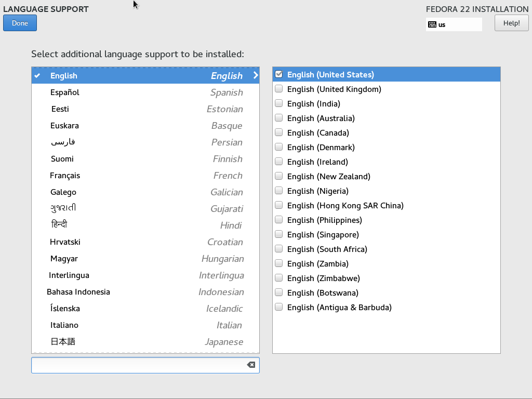Select the Hindi language row
Screen dimensions: 532x399
[145, 225]
